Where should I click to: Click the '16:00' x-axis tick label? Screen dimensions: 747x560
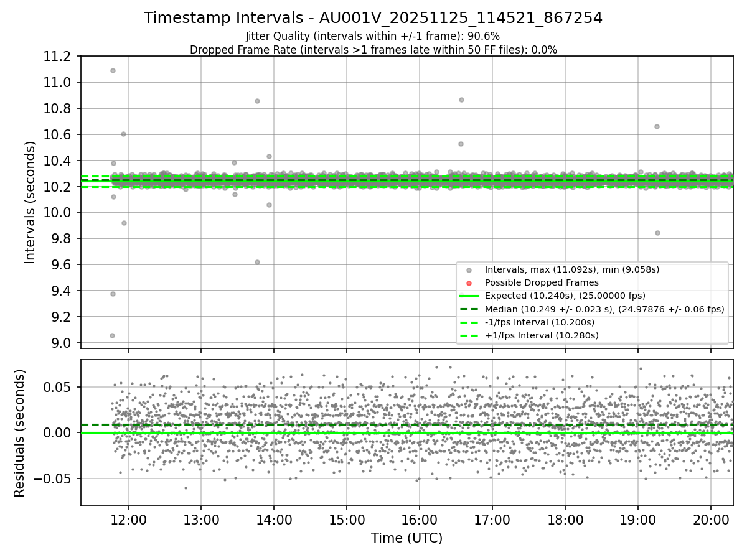click(x=419, y=520)
